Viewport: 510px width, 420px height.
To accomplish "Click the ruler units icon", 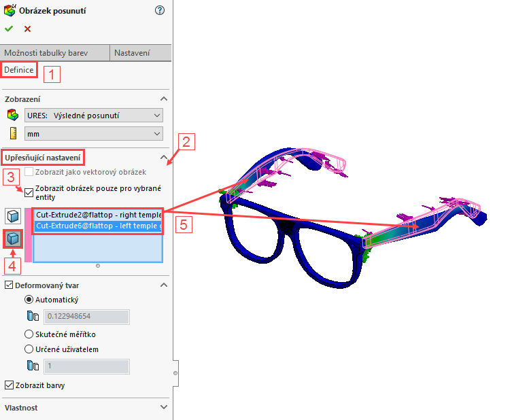I will (x=13, y=133).
